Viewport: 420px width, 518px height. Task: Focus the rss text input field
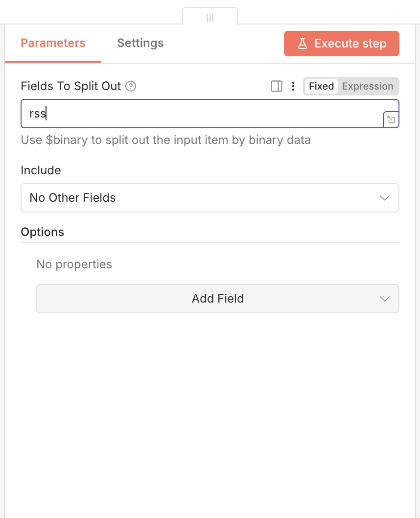click(x=201, y=114)
